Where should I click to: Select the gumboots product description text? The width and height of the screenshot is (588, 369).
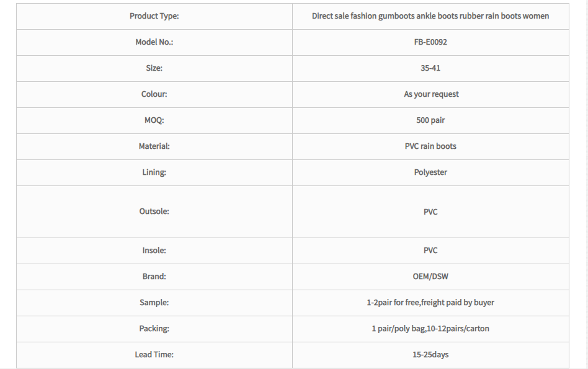tap(430, 16)
